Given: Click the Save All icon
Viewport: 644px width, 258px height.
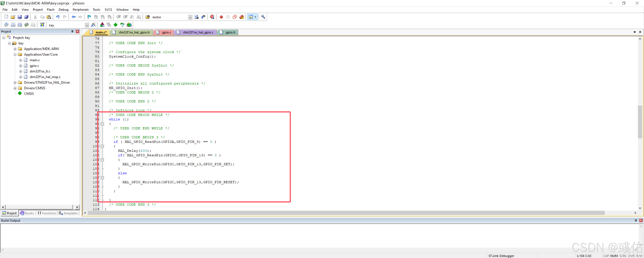Looking at the screenshot, I should coord(26,17).
